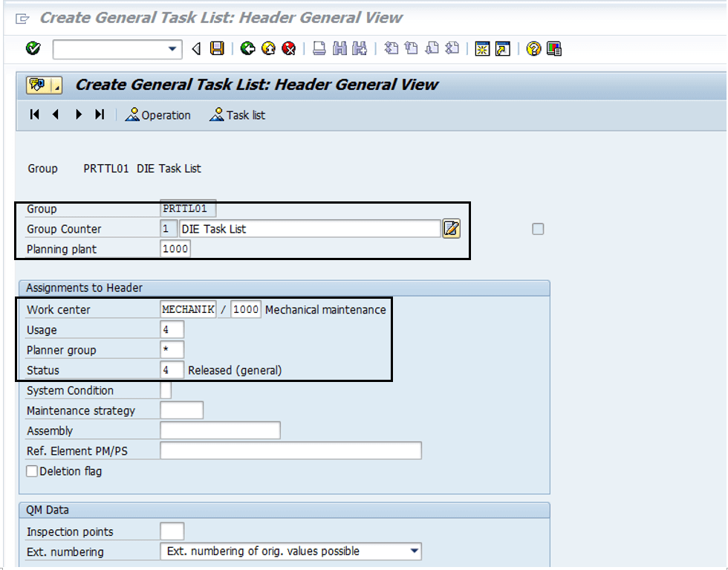Tick the checkbox beside long text icon
This screenshot has height=570, width=728.
point(538,229)
